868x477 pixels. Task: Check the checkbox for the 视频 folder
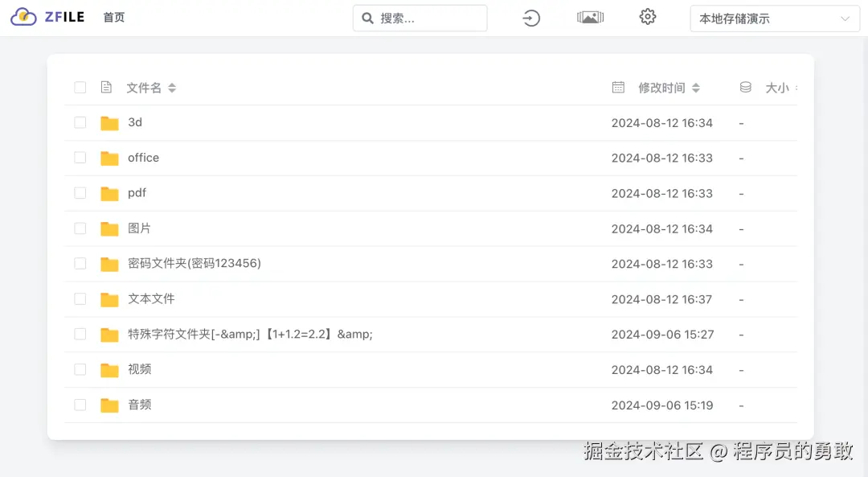pyautogui.click(x=80, y=369)
